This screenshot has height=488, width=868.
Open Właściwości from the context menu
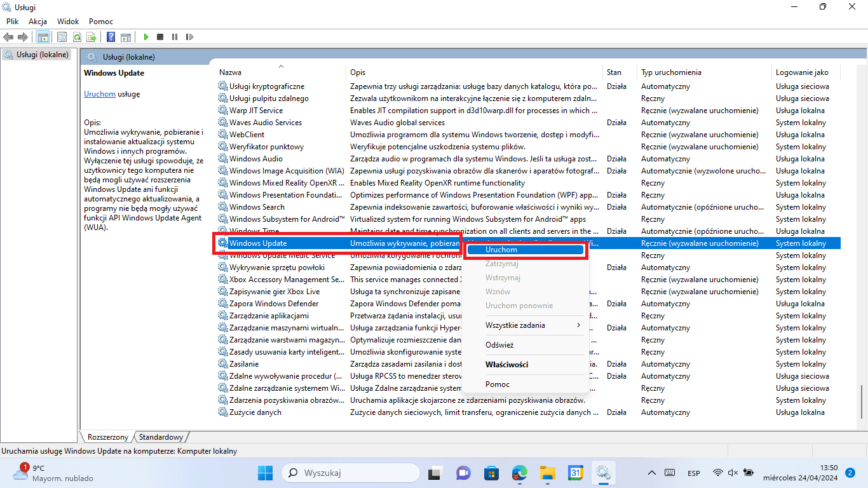525,365
